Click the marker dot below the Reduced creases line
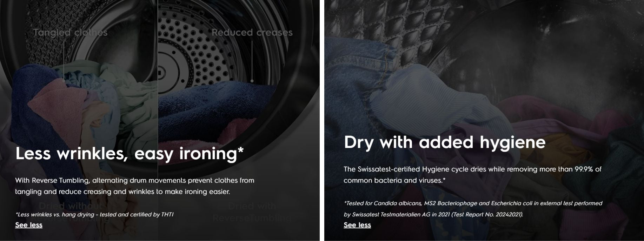The height and width of the screenshot is (241, 644). [252, 81]
